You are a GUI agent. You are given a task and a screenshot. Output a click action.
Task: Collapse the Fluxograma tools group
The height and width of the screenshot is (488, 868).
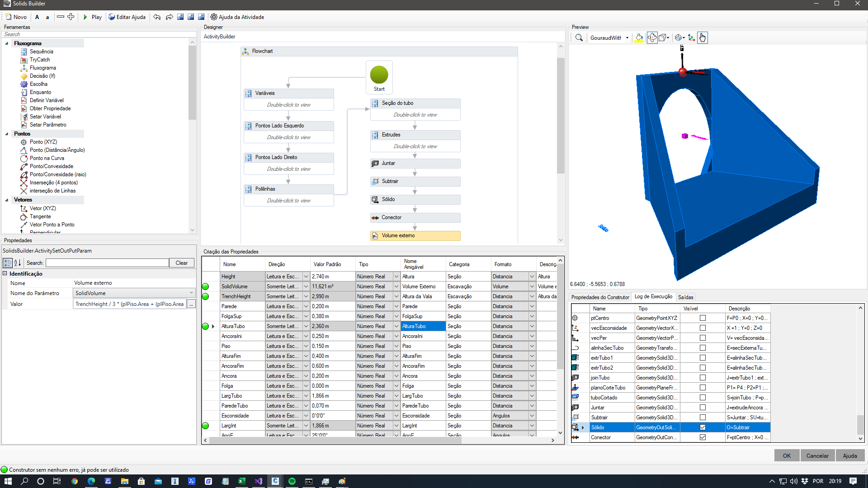tap(7, 43)
